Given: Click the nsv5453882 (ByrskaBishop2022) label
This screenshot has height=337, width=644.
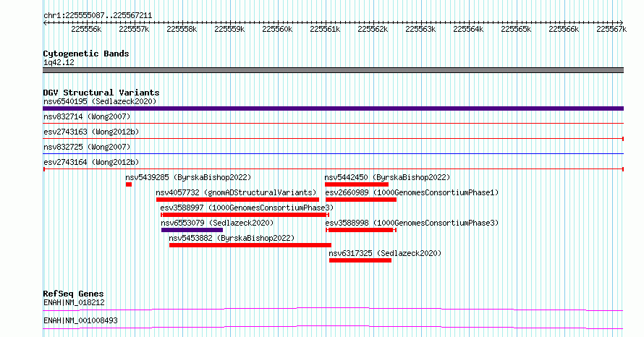Looking at the screenshot, I should click(x=232, y=238).
